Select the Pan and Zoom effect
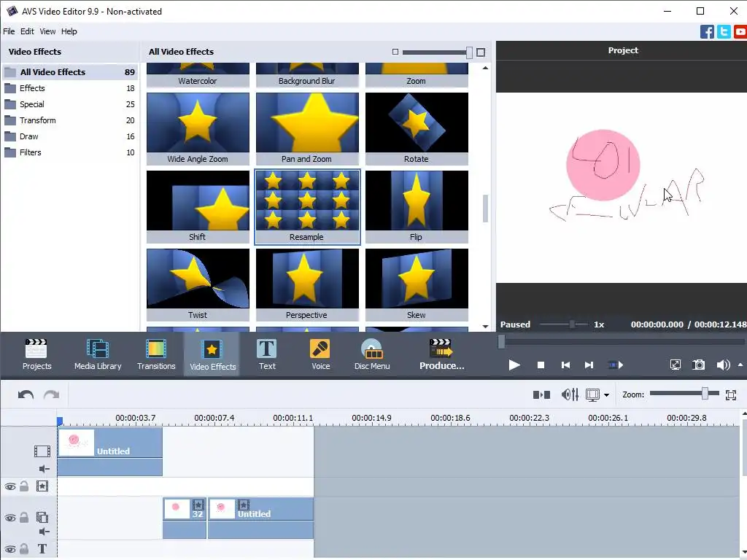 pos(307,128)
